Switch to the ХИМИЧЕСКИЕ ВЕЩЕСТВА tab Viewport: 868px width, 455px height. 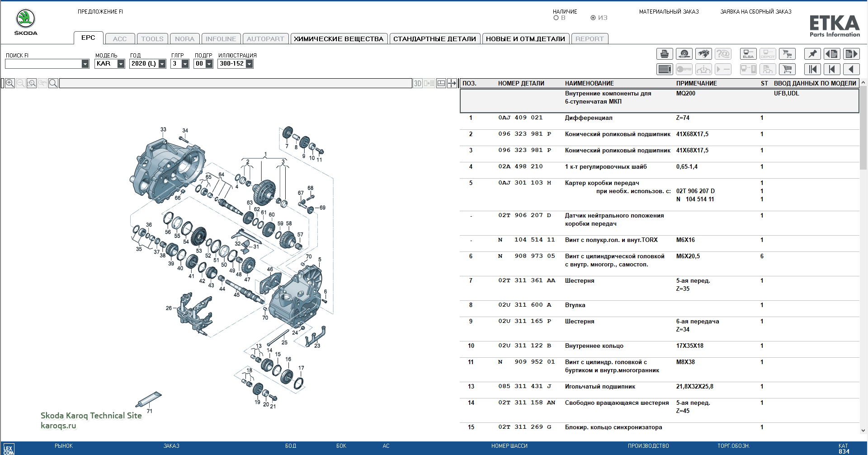[x=339, y=39]
